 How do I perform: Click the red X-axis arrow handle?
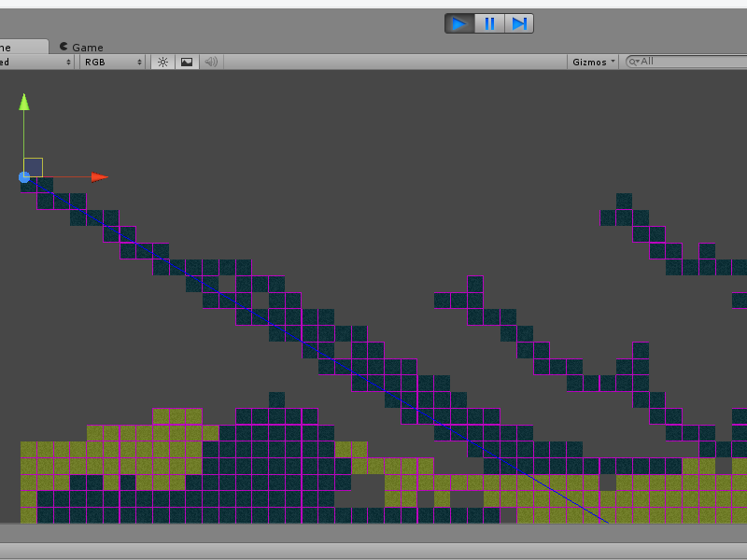pyautogui.click(x=100, y=177)
